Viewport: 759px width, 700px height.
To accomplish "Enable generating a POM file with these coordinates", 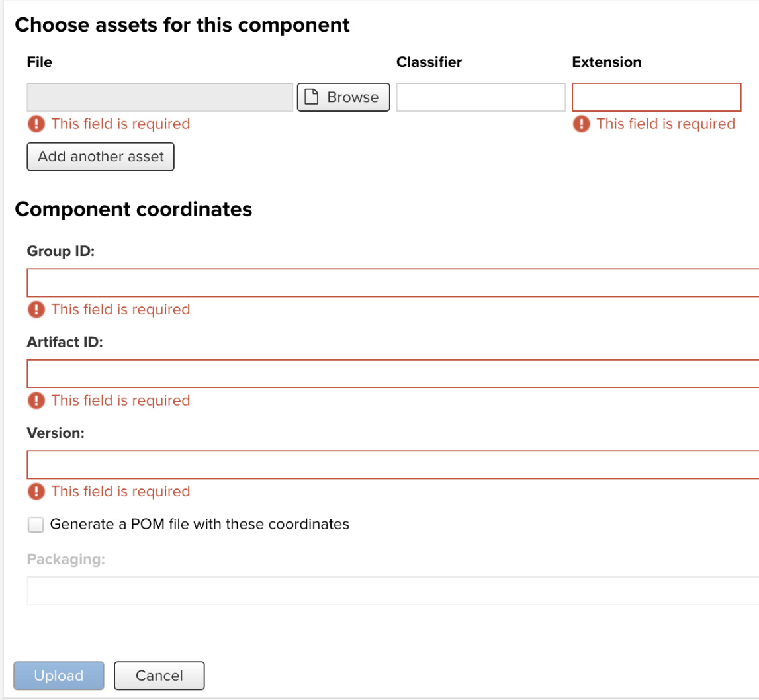I will pyautogui.click(x=35, y=524).
